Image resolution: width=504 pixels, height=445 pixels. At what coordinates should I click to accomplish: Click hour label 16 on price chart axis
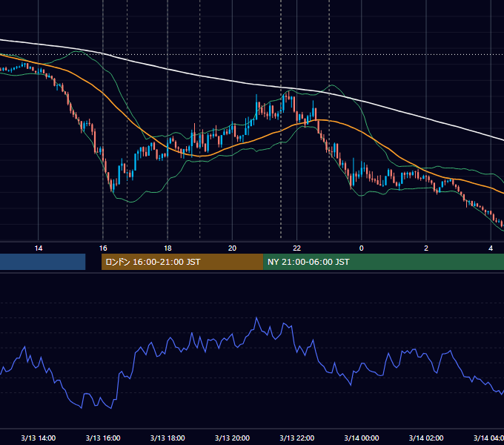coord(103,248)
